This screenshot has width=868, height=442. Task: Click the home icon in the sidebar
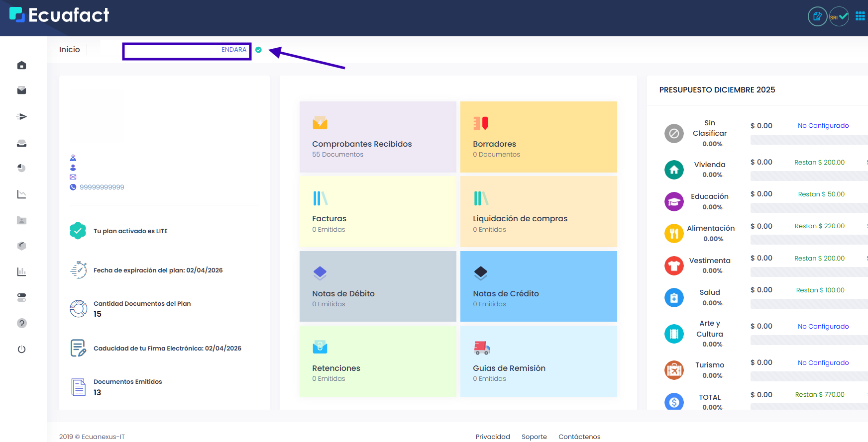(21, 65)
